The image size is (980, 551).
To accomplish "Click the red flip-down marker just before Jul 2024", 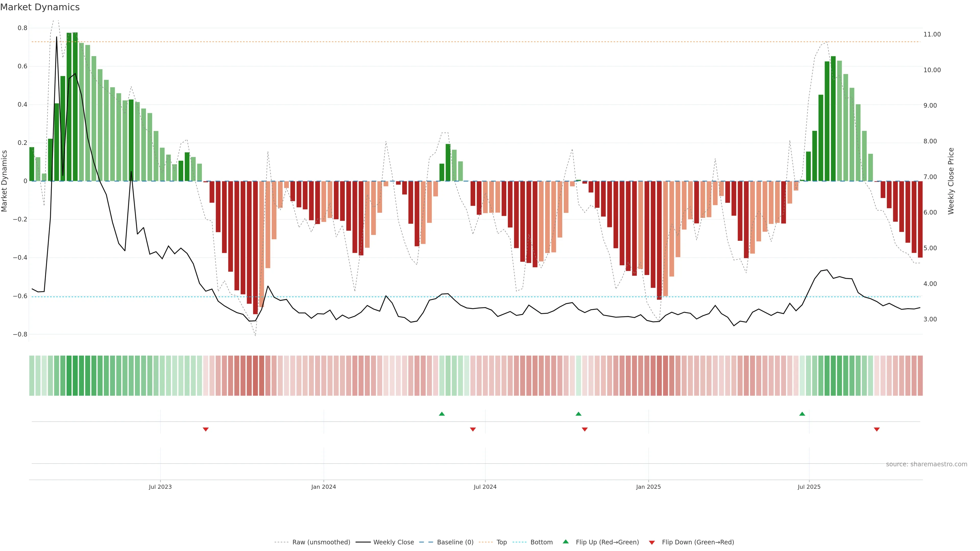I will coord(473,429).
